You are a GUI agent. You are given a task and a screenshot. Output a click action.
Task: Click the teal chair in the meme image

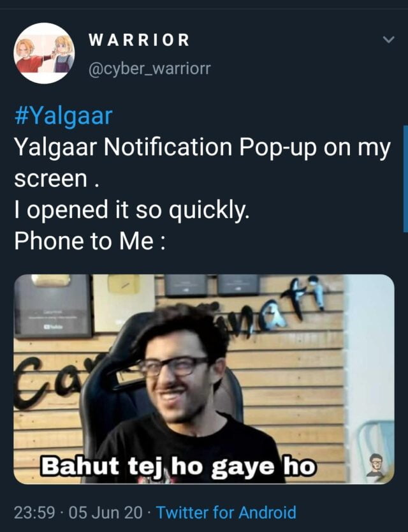(377, 441)
